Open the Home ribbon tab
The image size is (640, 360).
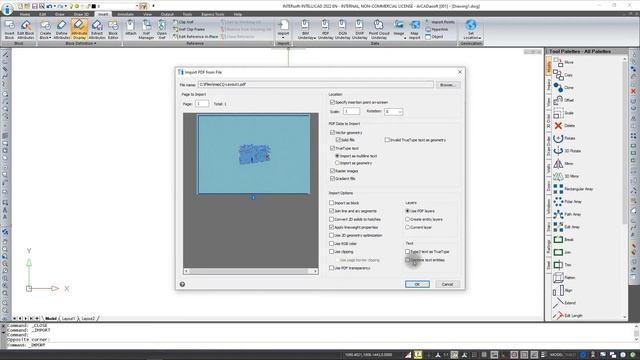(x=24, y=14)
